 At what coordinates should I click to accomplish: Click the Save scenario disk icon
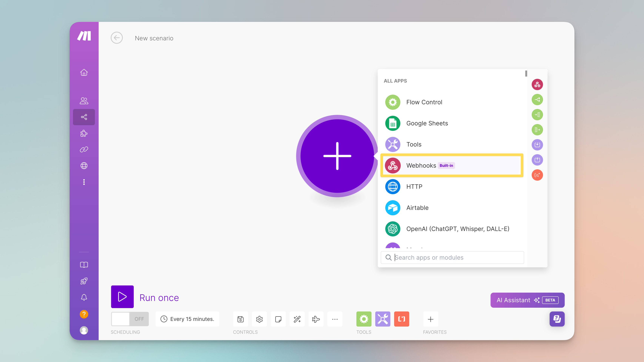pos(241,319)
